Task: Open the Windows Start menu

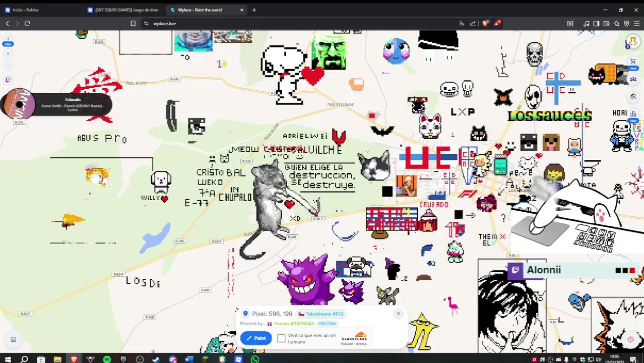Action: point(8,359)
